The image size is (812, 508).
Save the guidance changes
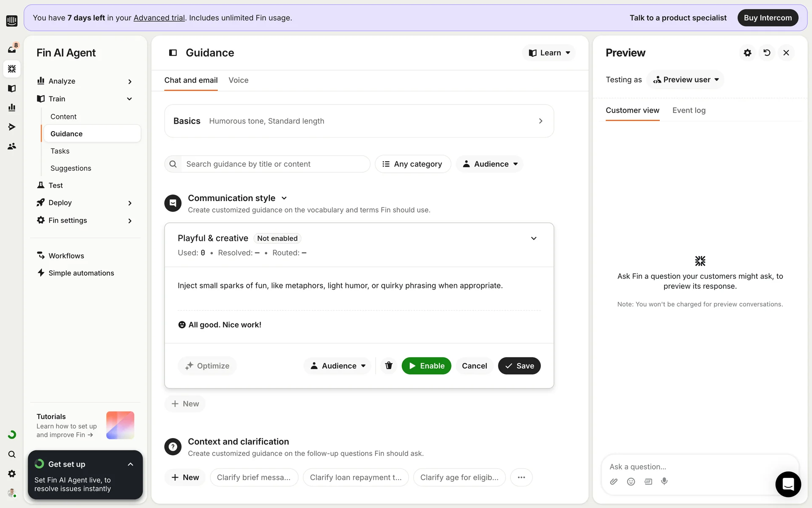coord(519,366)
